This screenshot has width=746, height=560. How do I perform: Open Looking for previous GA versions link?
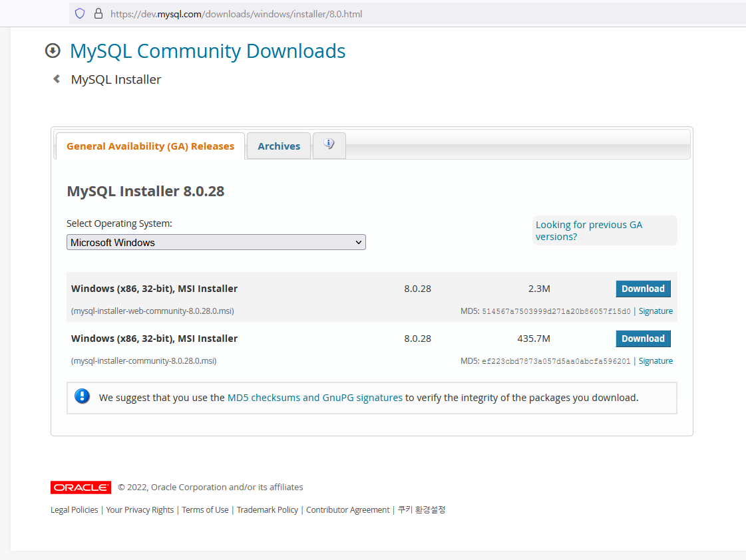coord(589,231)
